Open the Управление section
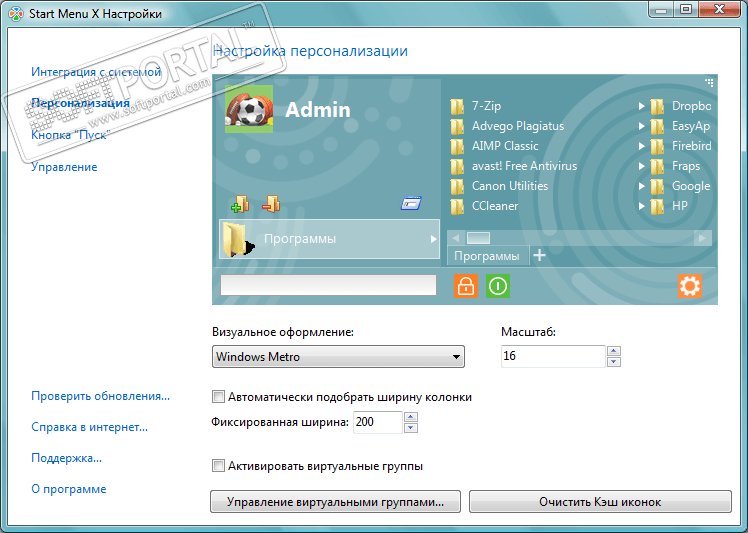Screen dimensions: 748x533 64,167
